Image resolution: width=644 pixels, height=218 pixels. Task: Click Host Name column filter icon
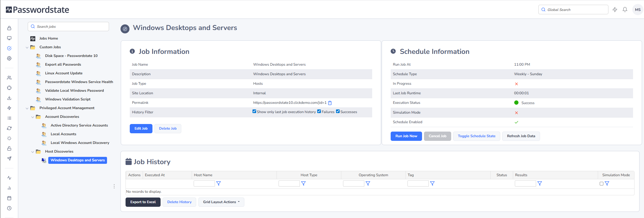click(219, 183)
